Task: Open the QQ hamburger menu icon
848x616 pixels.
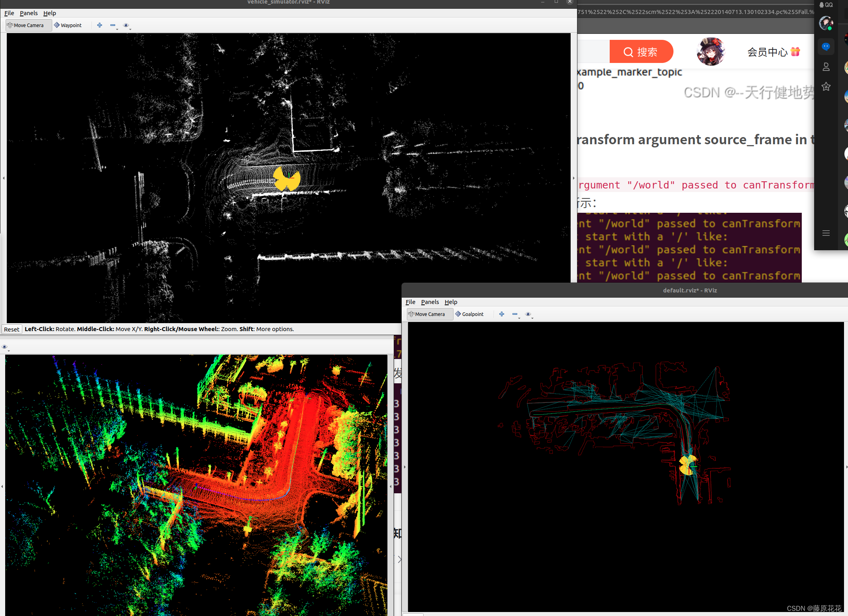Action: [x=826, y=233]
